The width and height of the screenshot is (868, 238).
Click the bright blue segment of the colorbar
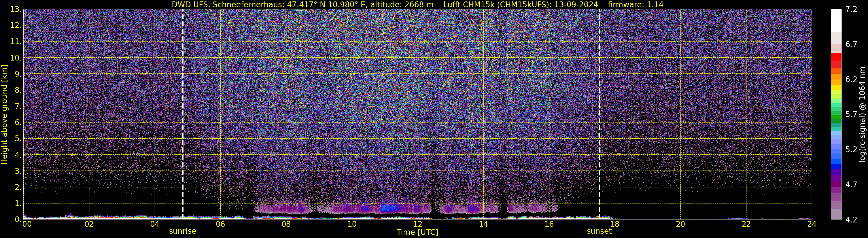836,161
